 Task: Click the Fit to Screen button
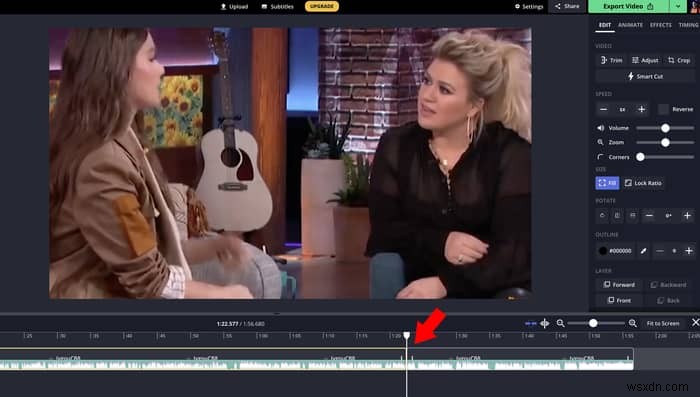pos(663,323)
